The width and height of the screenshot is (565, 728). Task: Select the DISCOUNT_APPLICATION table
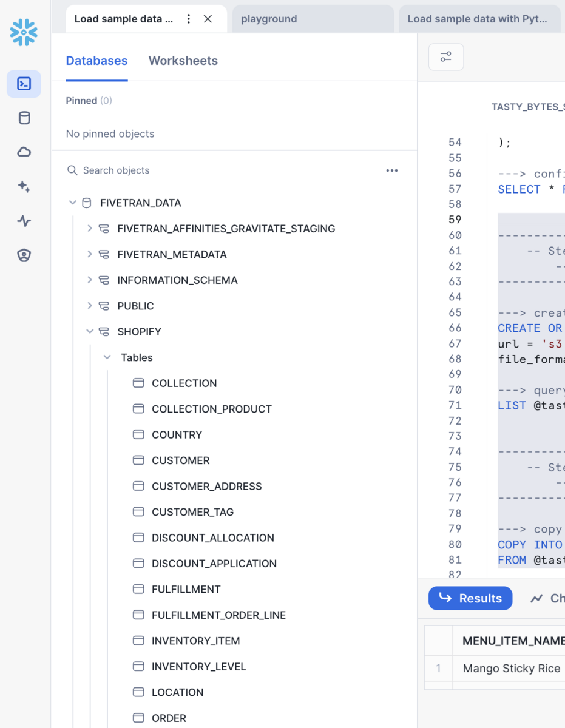[214, 564]
